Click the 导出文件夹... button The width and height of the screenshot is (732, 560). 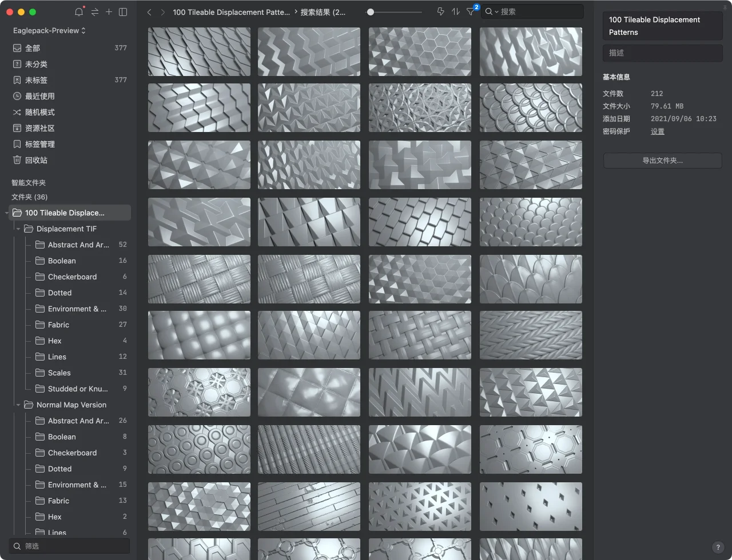[662, 161]
